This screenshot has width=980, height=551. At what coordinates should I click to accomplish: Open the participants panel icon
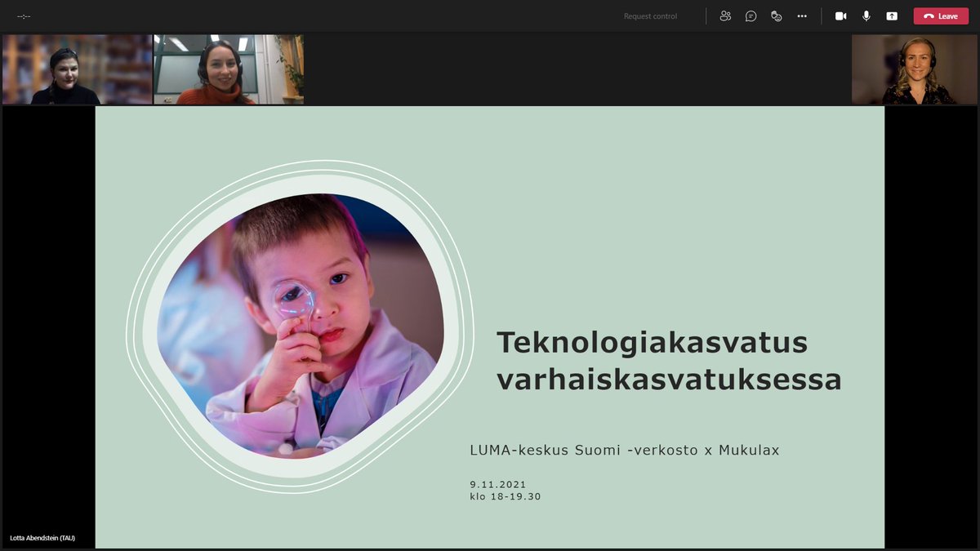[x=725, y=16]
